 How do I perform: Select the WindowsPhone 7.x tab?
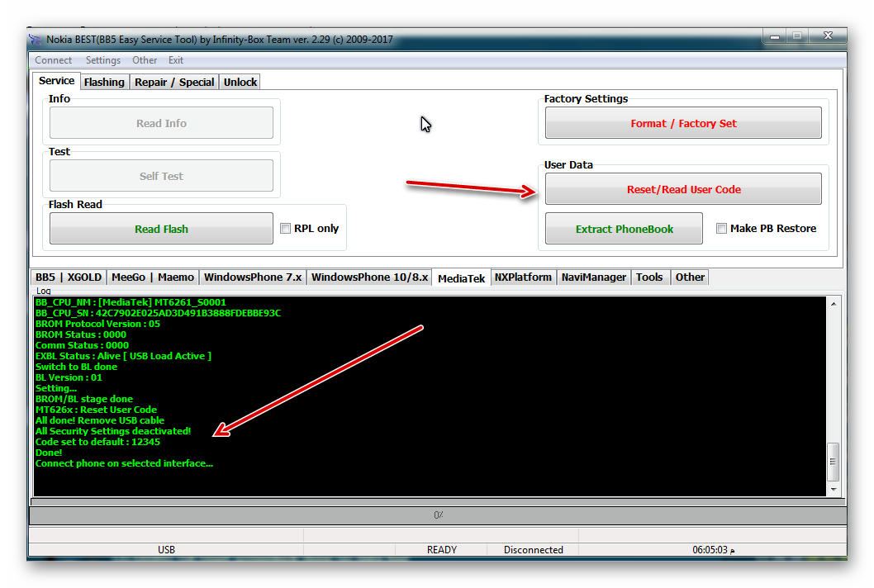click(x=253, y=277)
